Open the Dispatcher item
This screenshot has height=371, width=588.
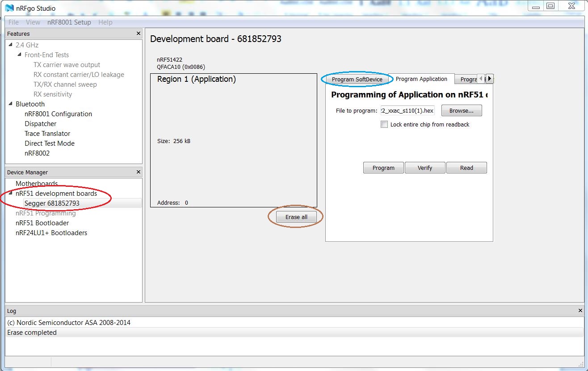41,124
